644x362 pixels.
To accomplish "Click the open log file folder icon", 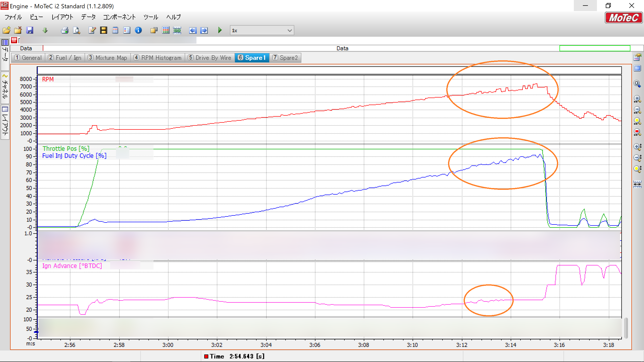I will pyautogui.click(x=7, y=30).
